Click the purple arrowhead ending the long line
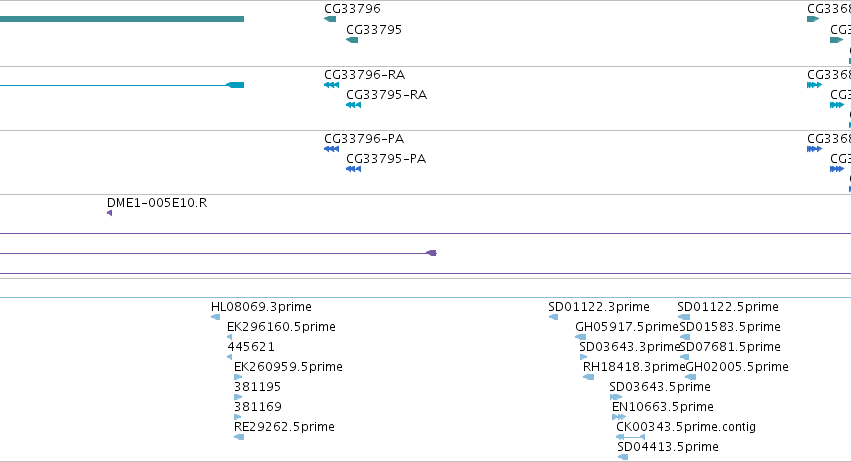 point(431,253)
